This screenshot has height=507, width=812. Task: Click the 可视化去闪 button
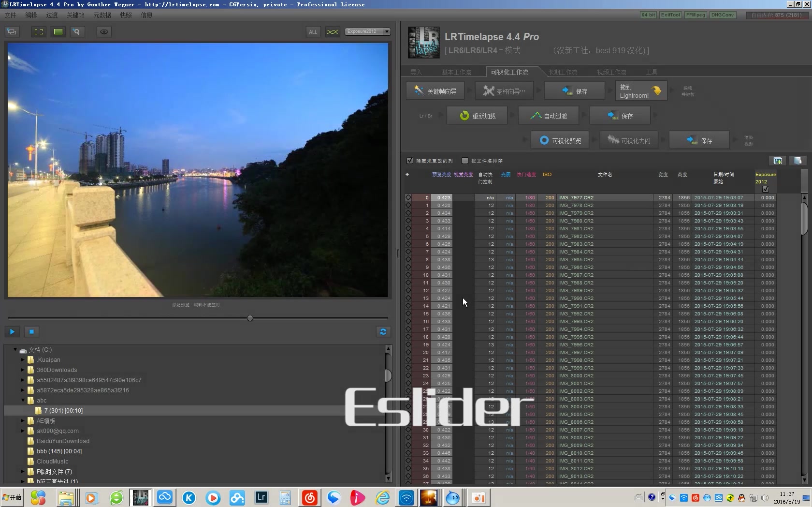pyautogui.click(x=629, y=140)
